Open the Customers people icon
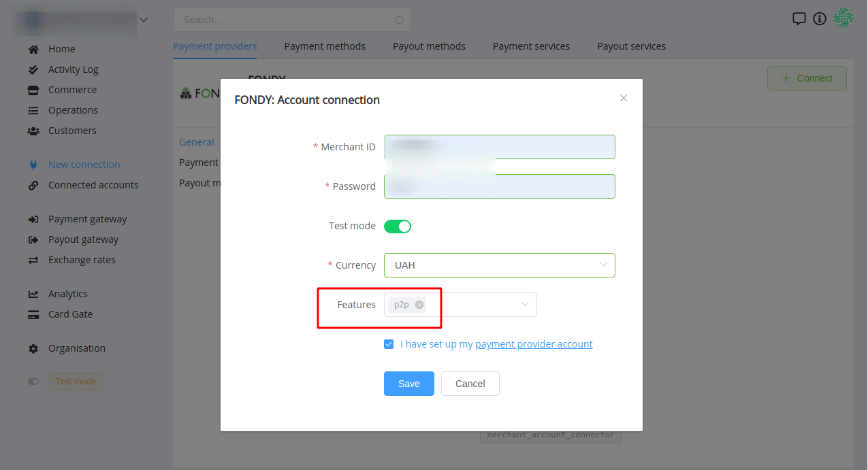This screenshot has width=868, height=470. point(33,131)
